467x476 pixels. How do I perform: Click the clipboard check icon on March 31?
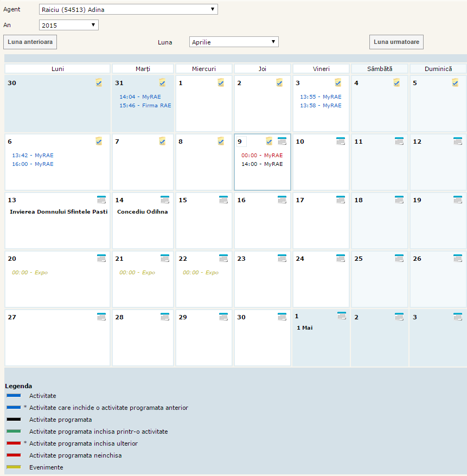(x=162, y=82)
